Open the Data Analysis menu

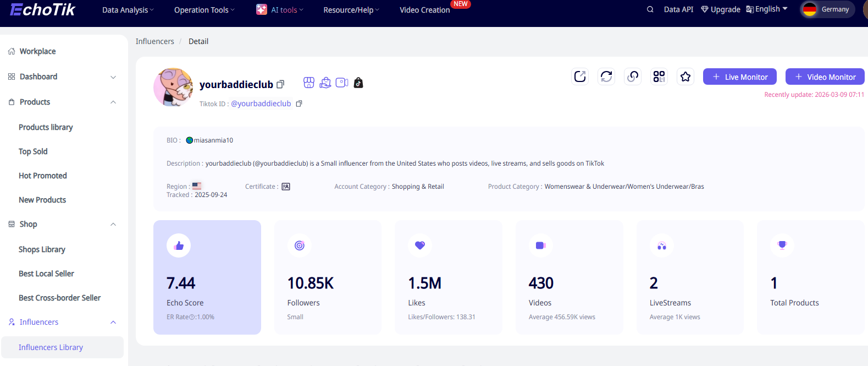(x=128, y=10)
